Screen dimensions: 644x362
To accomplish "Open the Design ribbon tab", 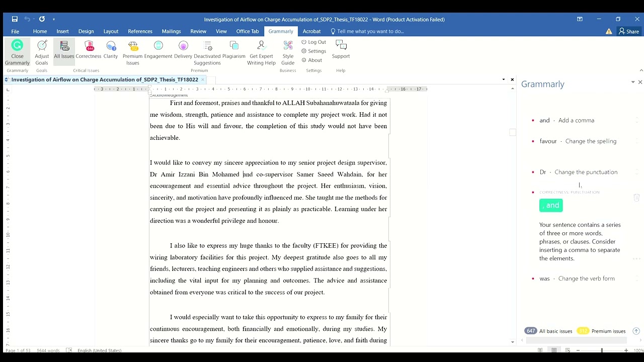I will pos(86,31).
